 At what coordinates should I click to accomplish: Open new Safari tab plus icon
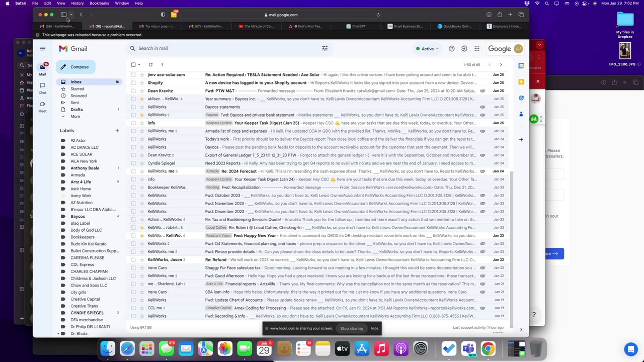pos(510,15)
